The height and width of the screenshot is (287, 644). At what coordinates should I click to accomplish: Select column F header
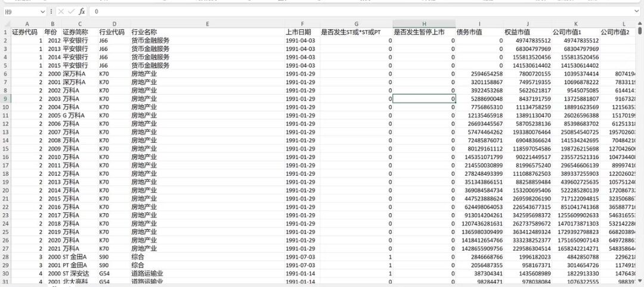coord(302,23)
